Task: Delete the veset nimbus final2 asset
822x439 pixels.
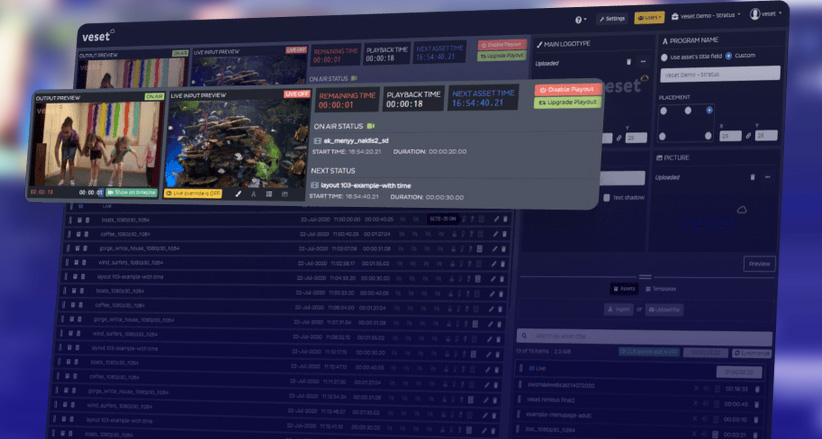Action: pos(756,404)
